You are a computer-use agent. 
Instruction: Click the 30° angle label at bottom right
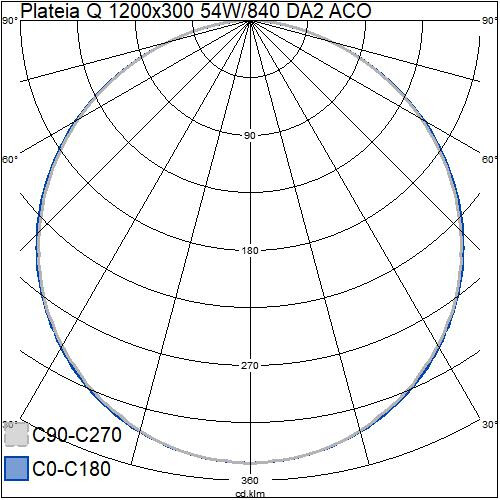[489, 425]
